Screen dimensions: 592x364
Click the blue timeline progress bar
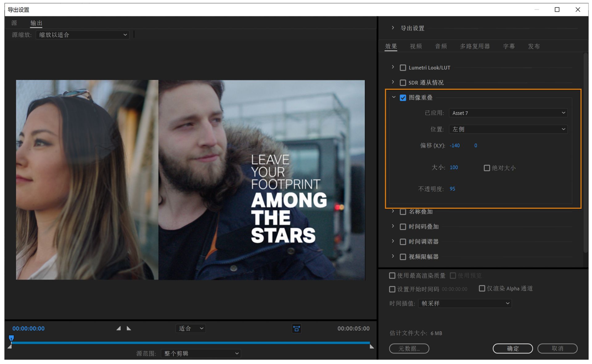click(191, 342)
